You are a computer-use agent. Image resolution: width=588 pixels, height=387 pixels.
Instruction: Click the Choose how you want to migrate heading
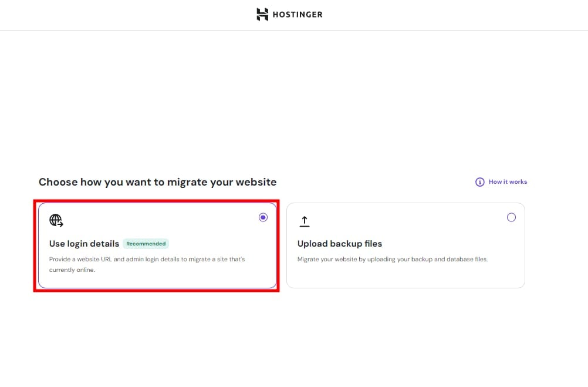coord(157,182)
